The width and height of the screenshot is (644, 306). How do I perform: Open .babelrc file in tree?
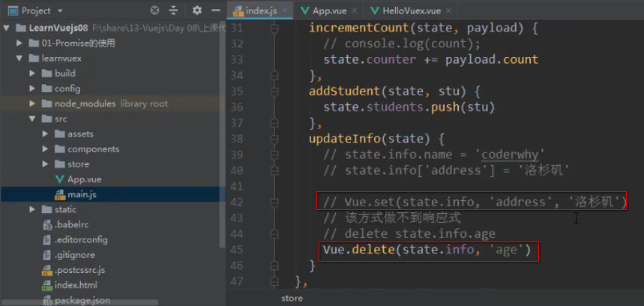click(72, 225)
